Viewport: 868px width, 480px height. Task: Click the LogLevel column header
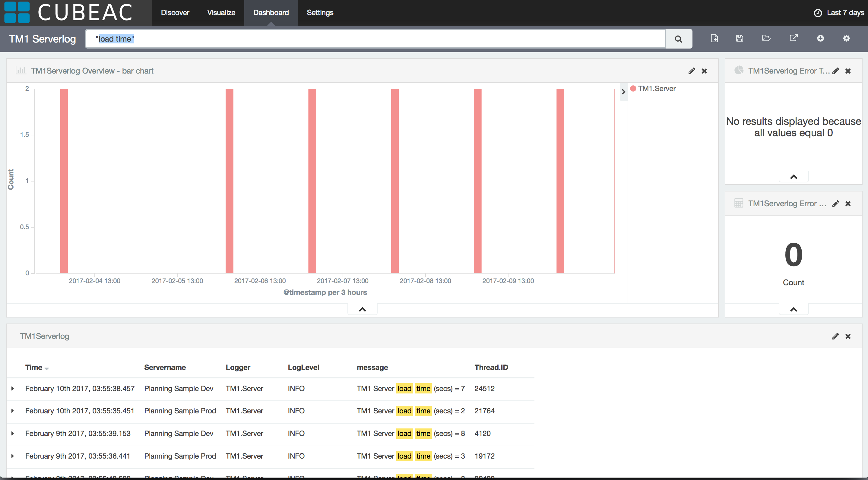coord(303,367)
